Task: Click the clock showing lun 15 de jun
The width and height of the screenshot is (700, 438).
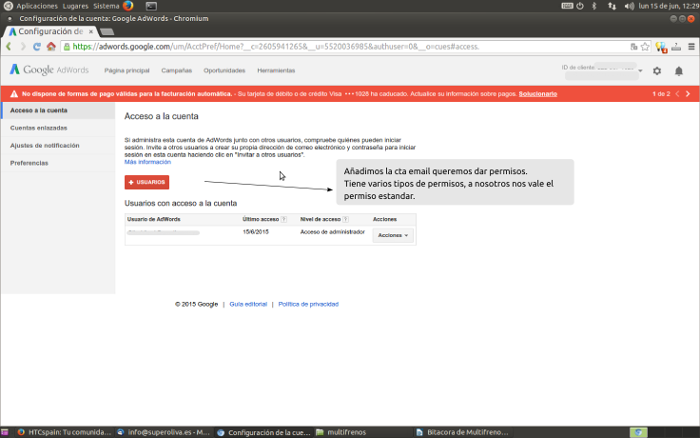Action: (668, 6)
